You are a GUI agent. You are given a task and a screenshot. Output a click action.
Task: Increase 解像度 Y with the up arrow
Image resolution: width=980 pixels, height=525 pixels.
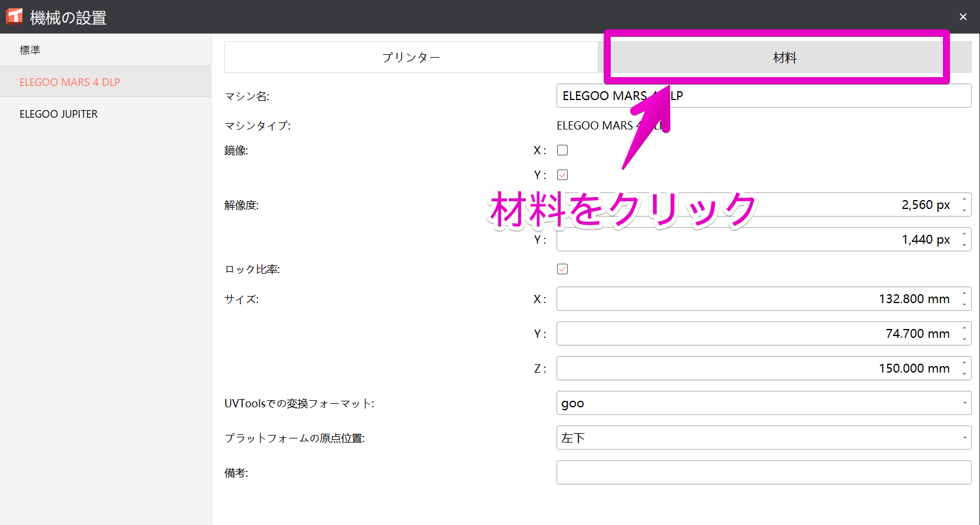964,234
